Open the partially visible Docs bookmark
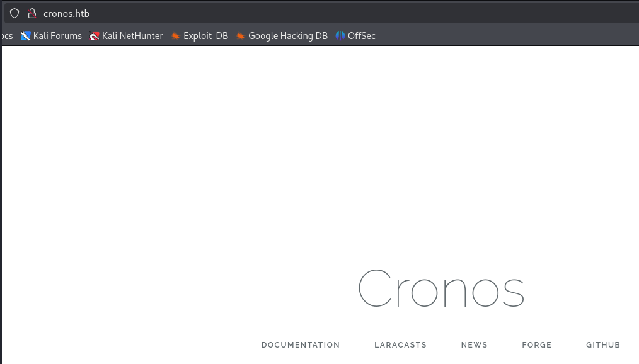 [x=6, y=36]
